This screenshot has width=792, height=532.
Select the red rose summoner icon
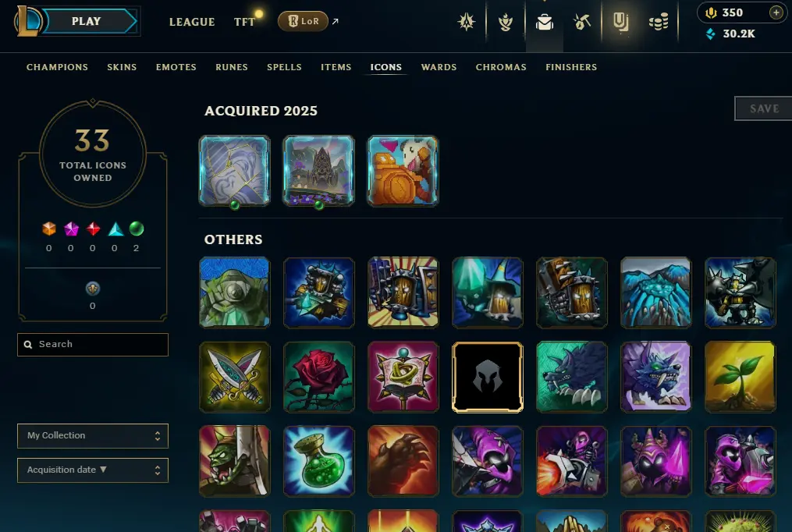pyautogui.click(x=318, y=377)
